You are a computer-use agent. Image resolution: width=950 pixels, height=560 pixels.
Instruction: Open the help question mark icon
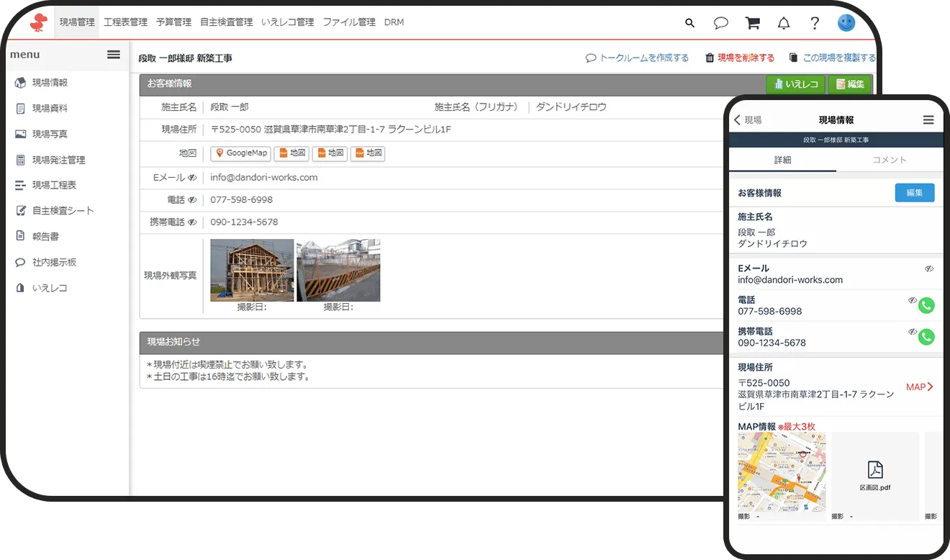coord(815,23)
